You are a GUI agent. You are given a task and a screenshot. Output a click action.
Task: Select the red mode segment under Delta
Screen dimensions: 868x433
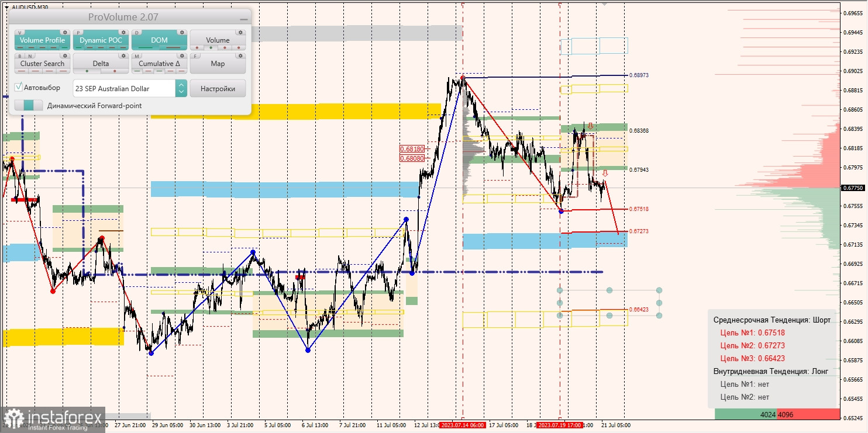[115, 71]
